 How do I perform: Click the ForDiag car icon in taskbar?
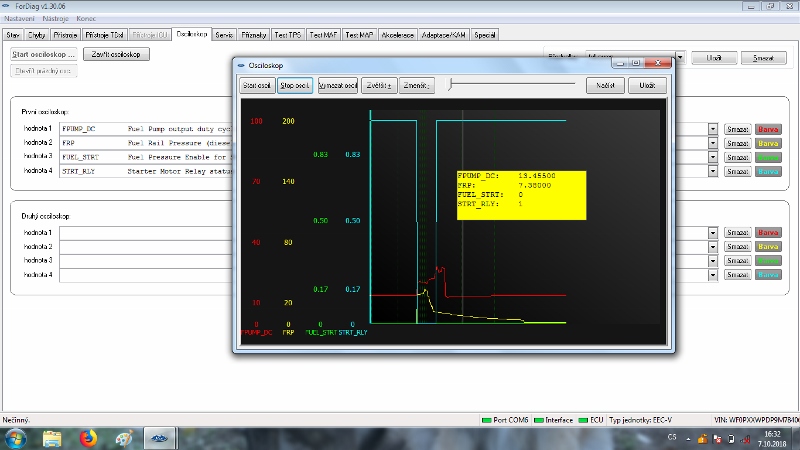160,438
